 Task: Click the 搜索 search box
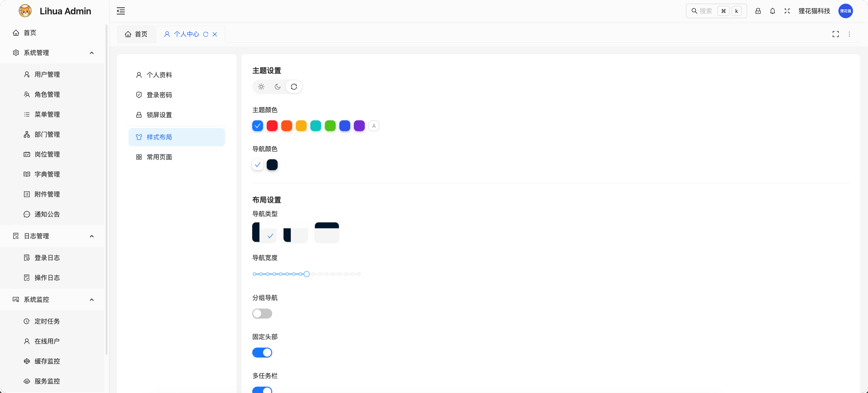coord(716,11)
